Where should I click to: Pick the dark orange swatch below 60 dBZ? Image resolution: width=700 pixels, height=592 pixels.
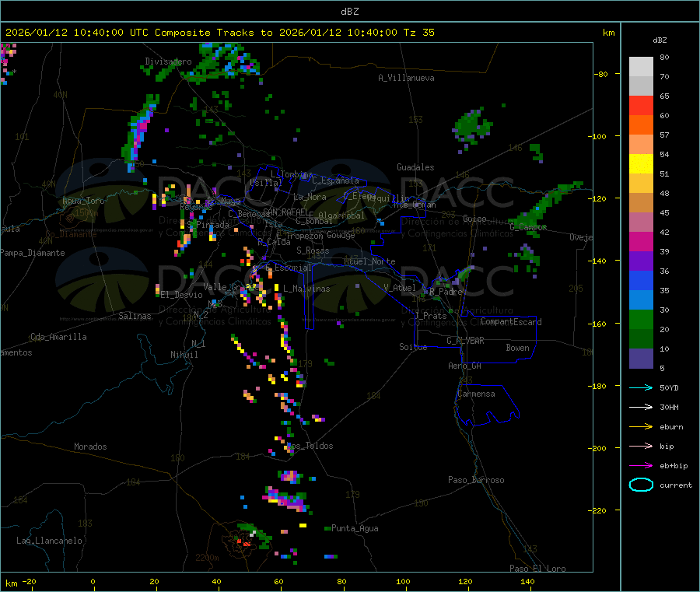coord(641,125)
